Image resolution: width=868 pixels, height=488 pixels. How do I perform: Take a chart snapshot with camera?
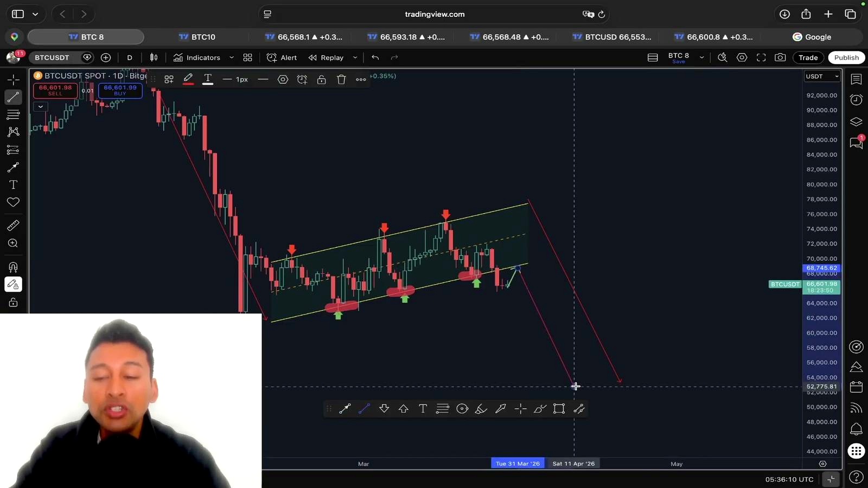click(780, 57)
